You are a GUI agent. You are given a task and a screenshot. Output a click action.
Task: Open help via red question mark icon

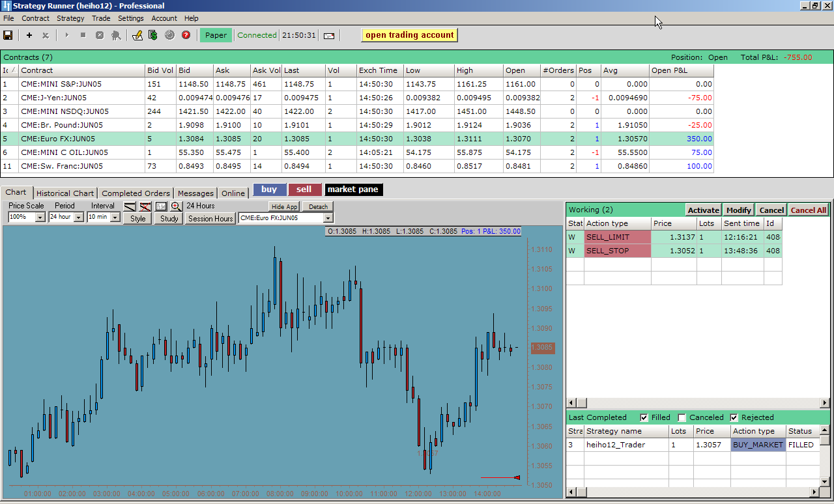click(x=186, y=35)
